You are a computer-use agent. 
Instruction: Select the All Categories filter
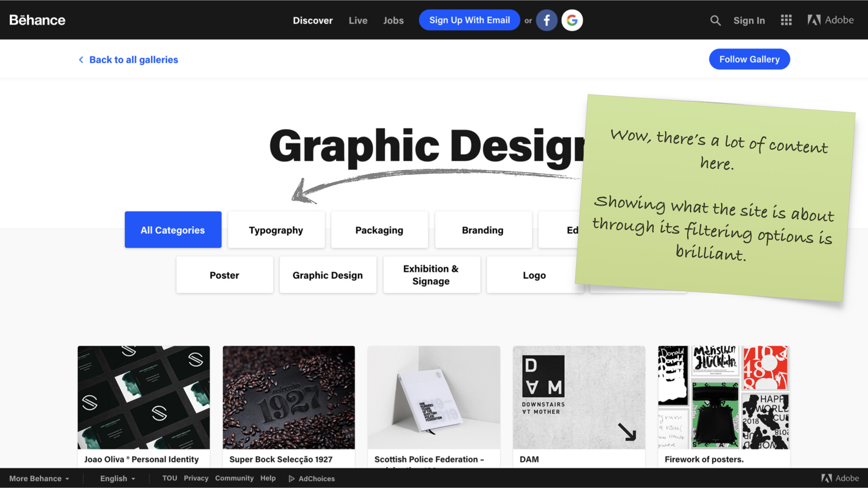173,230
